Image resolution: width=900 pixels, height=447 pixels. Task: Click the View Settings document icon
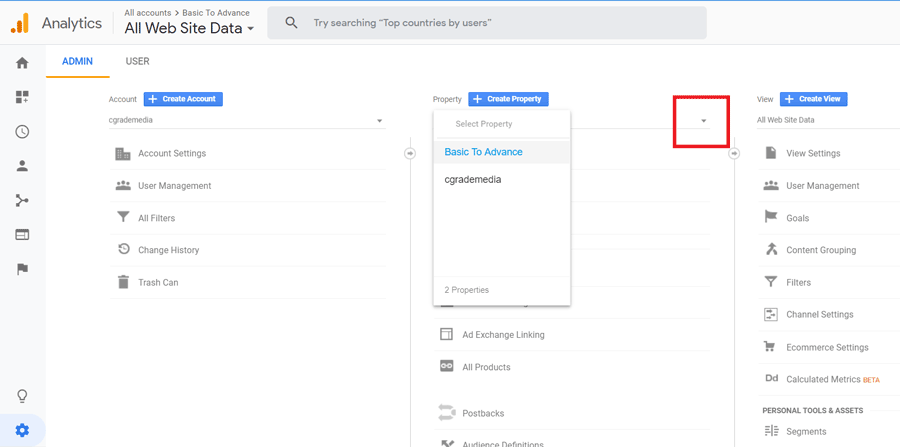[771, 153]
